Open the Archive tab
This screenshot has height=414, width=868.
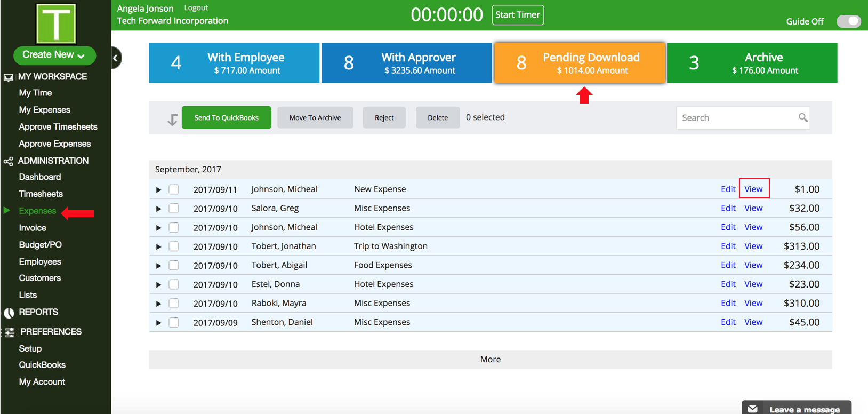[752, 63]
